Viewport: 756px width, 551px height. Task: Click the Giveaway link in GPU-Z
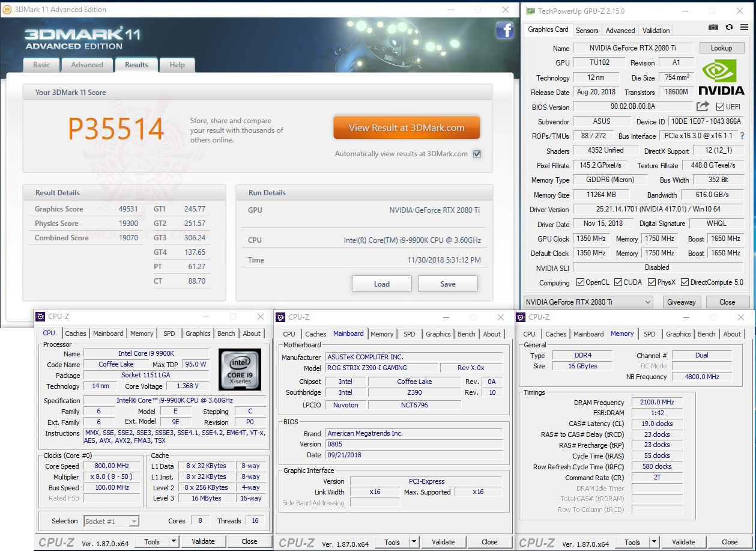click(x=682, y=302)
